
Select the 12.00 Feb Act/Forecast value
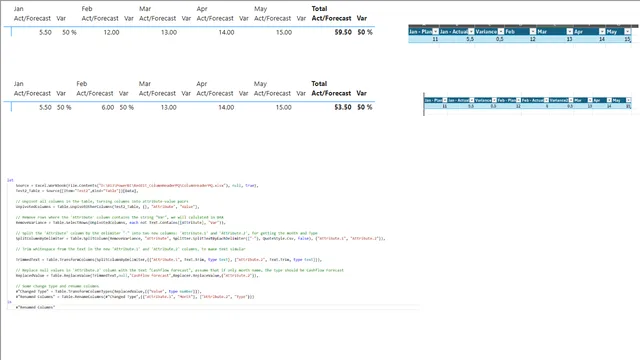click(111, 32)
